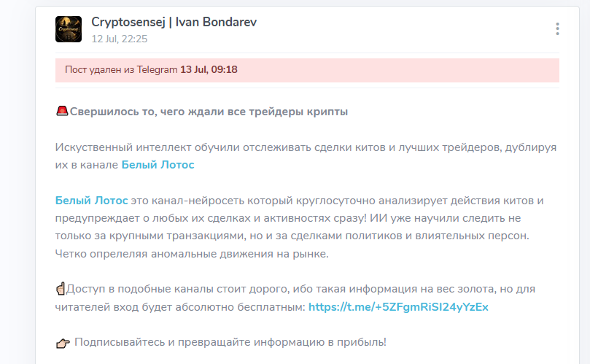Select the bold deletion date 13 Jul, 09:18
Image resolution: width=590 pixels, height=364 pixels.
[209, 69]
